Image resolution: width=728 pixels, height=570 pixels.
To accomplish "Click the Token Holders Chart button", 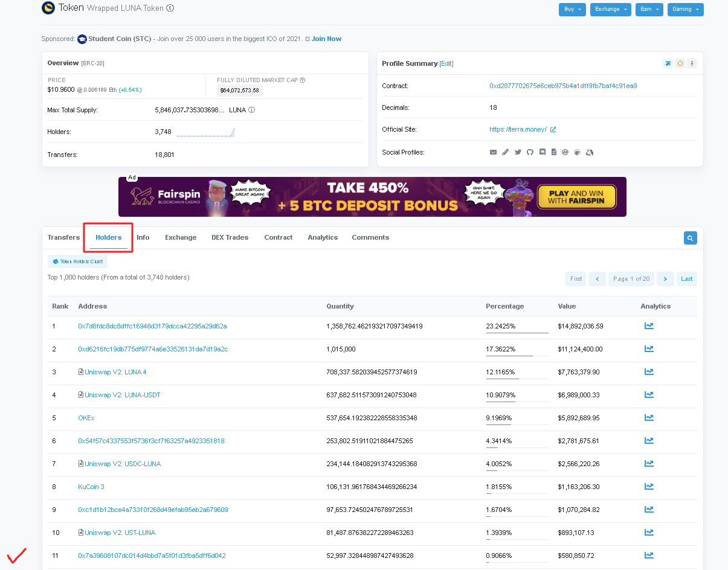I will (x=77, y=261).
